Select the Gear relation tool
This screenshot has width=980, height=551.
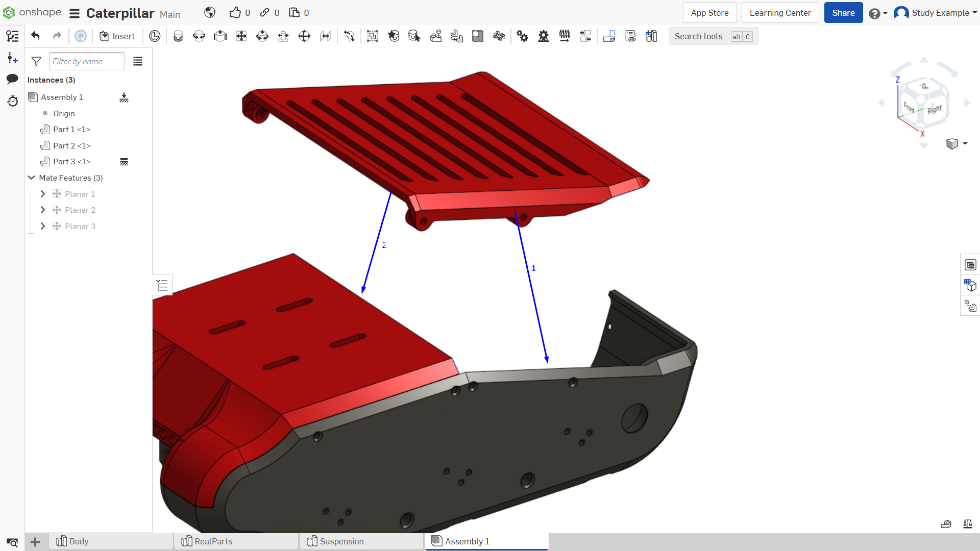(x=522, y=36)
